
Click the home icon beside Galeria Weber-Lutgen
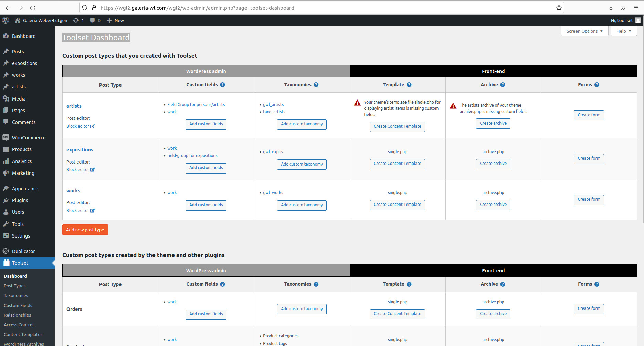click(18, 20)
